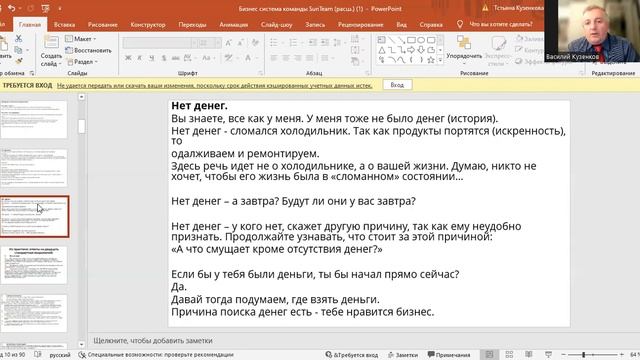This screenshot has height=360, width=640.
Task: Create a new slide
Action: 51,51
